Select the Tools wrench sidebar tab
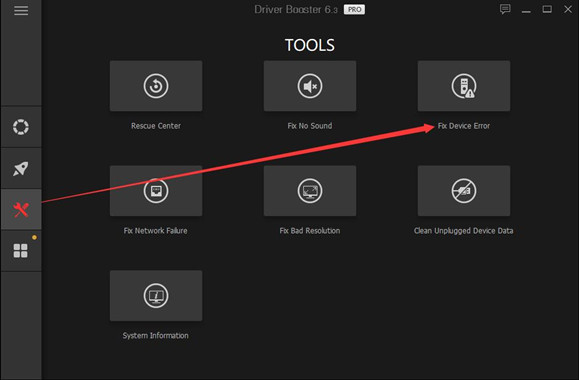Screen dimensions: 579x380 (x=21, y=210)
